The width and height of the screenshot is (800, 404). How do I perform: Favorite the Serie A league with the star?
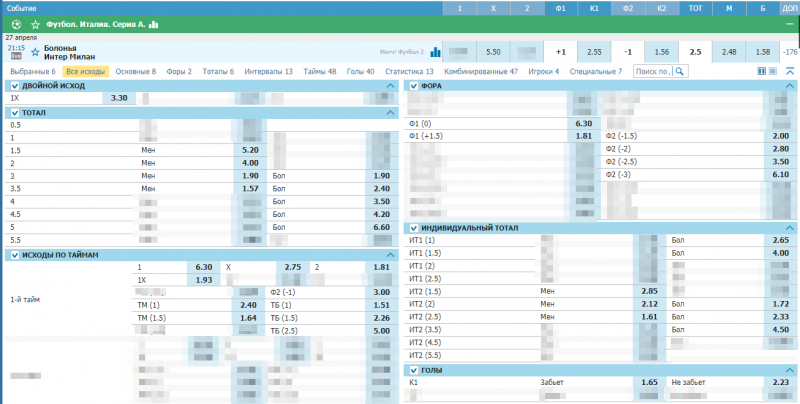[x=35, y=23]
